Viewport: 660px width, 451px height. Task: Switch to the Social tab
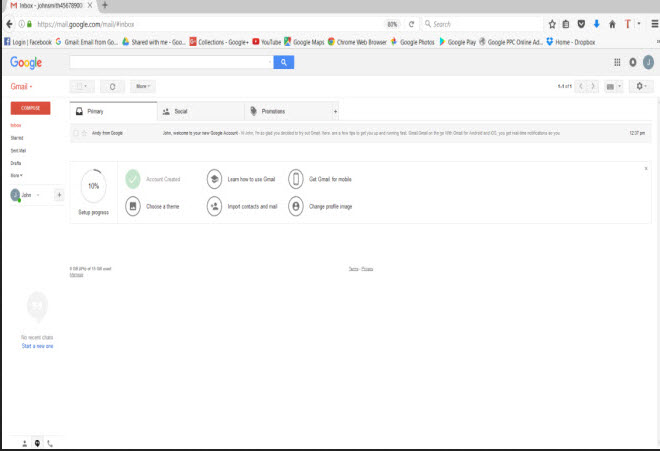point(180,111)
